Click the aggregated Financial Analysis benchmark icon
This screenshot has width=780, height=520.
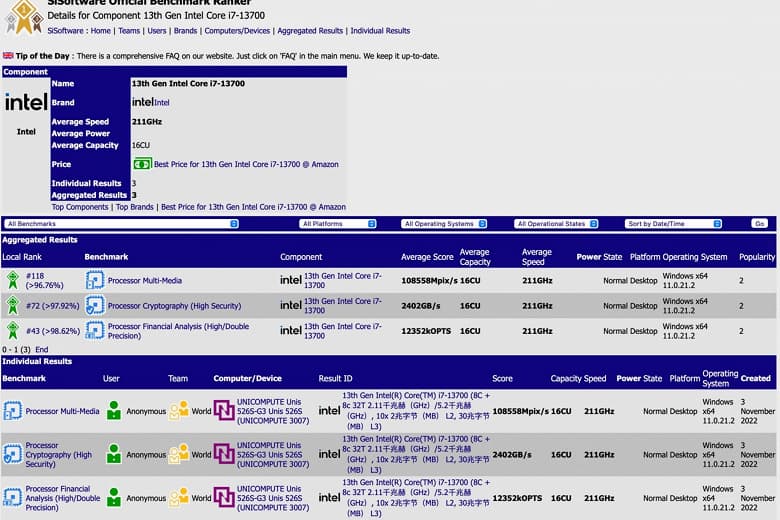coord(95,331)
